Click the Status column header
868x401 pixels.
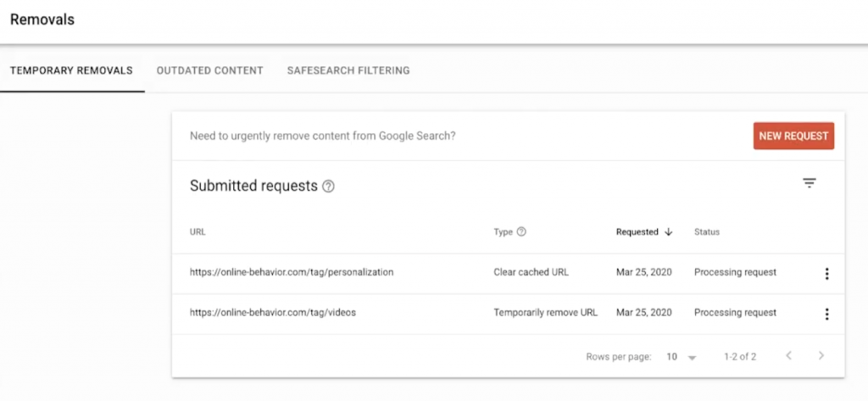[707, 232]
